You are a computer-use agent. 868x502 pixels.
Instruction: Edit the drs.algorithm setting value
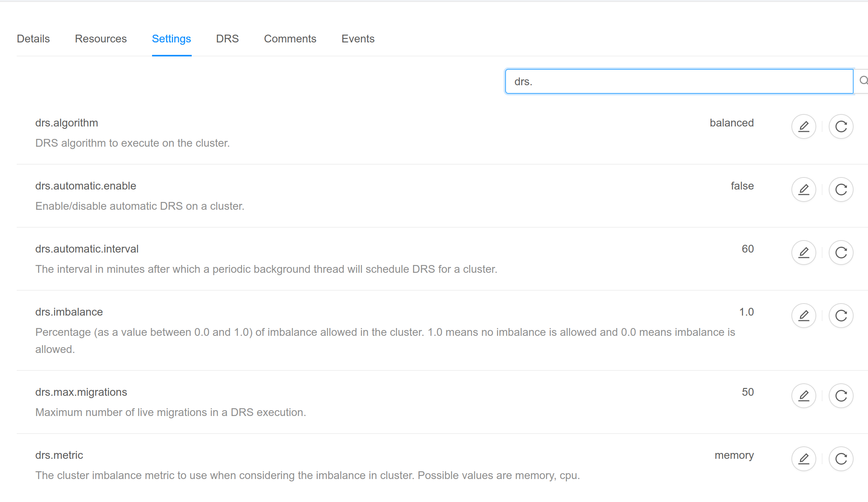pyautogui.click(x=803, y=126)
